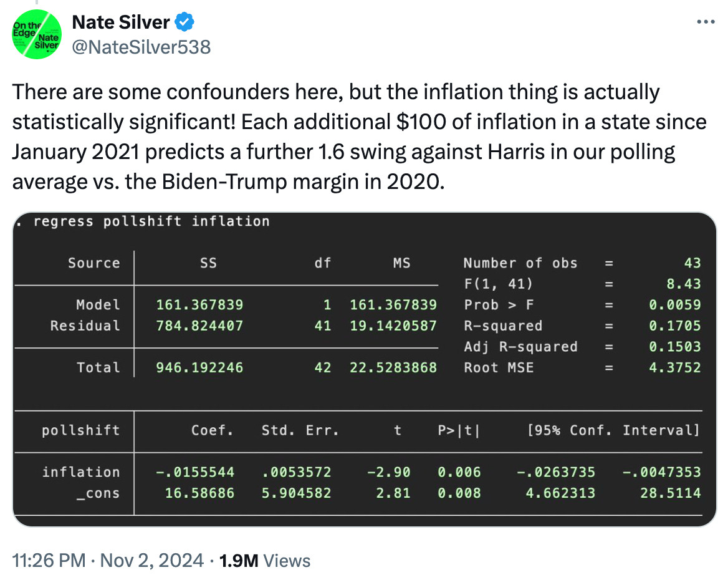Click Nate Silver's green profile avatar
Screen dimensions: 728x580
click(x=36, y=34)
